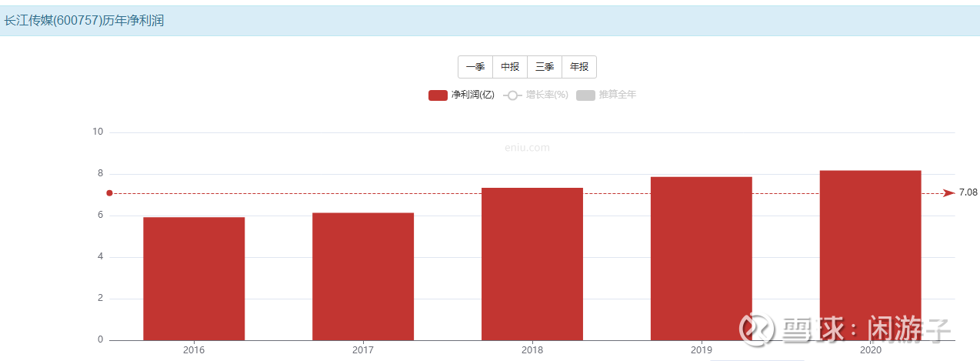Select the 三季 report button
Image resolution: width=980 pixels, height=361 pixels.
545,67
